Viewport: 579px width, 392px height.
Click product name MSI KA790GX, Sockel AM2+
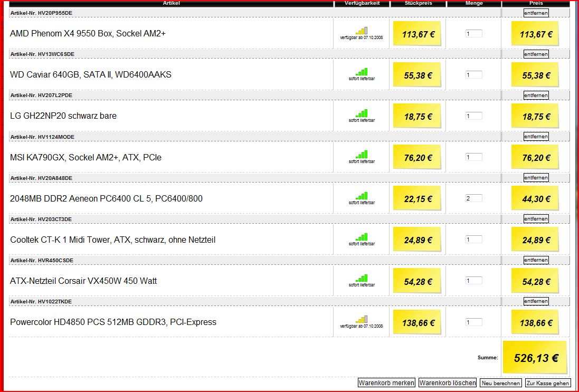[x=86, y=157]
